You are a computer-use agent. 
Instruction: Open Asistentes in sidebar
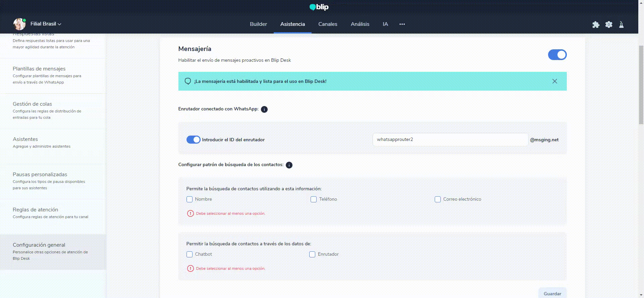[53, 146]
